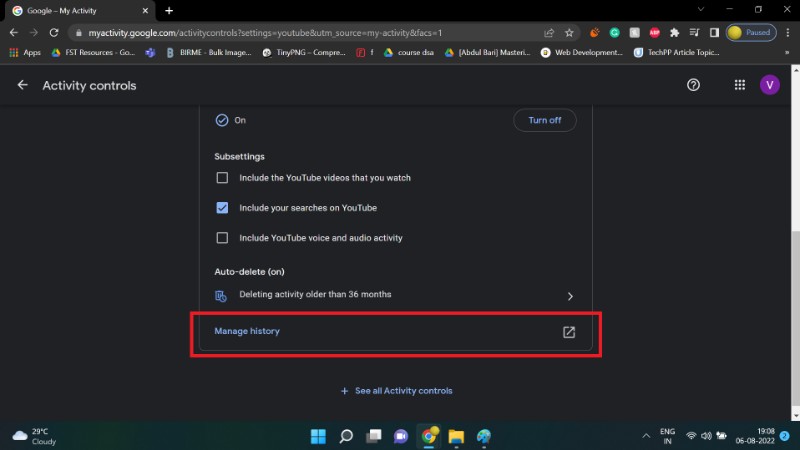Uncheck Include your searches on YouTube

pos(222,208)
